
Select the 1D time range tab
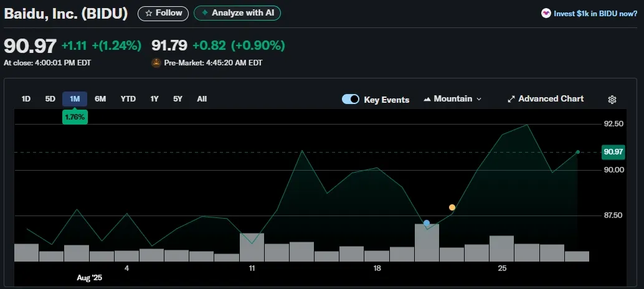26,99
